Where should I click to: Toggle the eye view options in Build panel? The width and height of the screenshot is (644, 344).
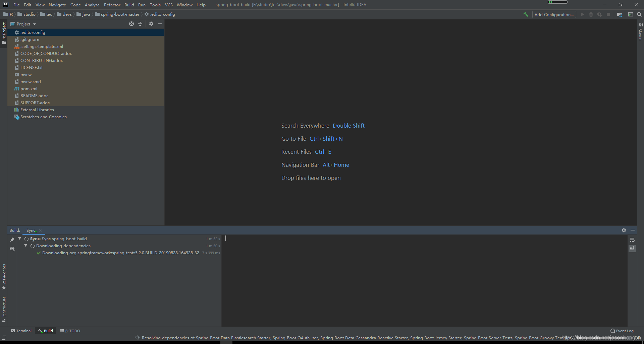pyautogui.click(x=12, y=249)
